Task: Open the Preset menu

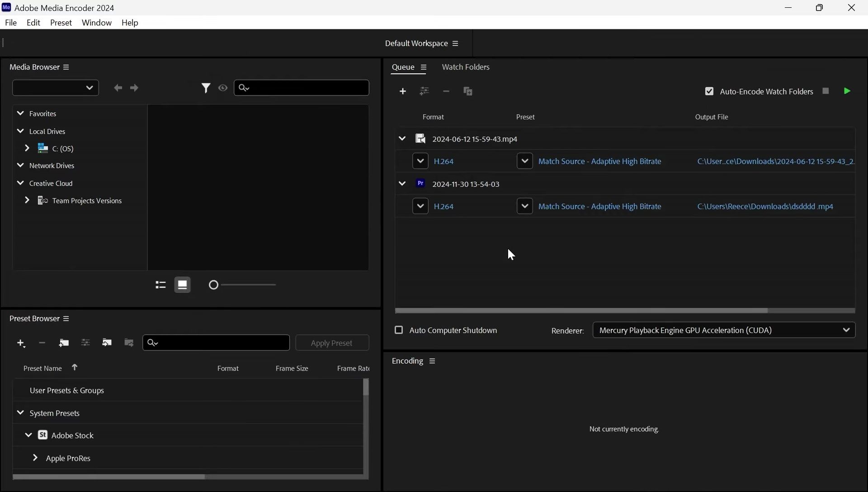Action: coord(61,23)
